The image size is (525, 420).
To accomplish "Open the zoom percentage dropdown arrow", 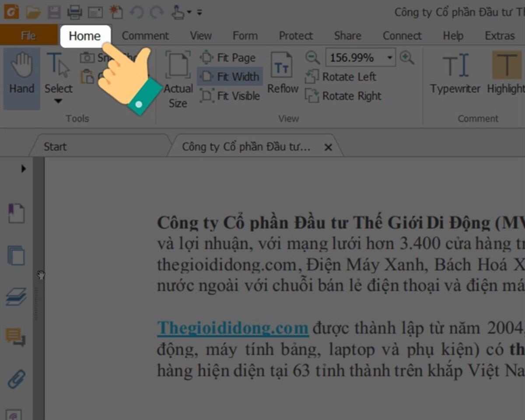I will [x=389, y=58].
